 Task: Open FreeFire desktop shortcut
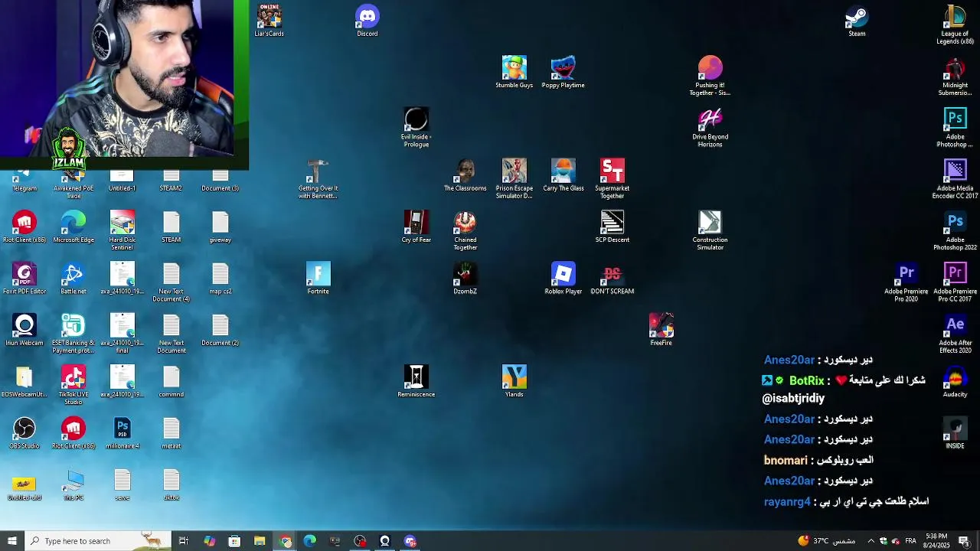(x=661, y=329)
